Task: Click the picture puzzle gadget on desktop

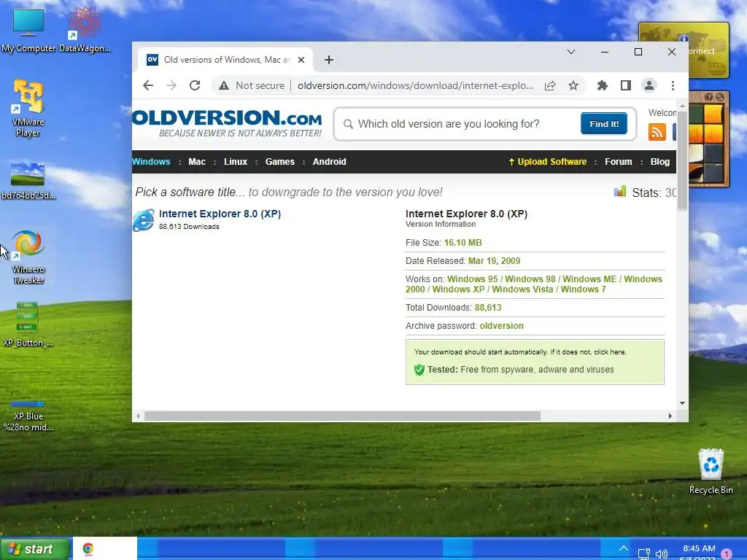Action: pos(708,139)
